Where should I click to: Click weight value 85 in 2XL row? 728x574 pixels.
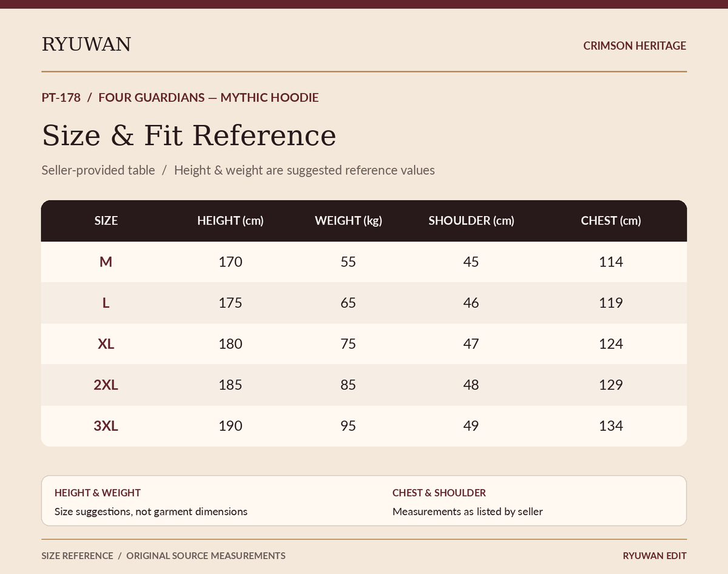[348, 385]
